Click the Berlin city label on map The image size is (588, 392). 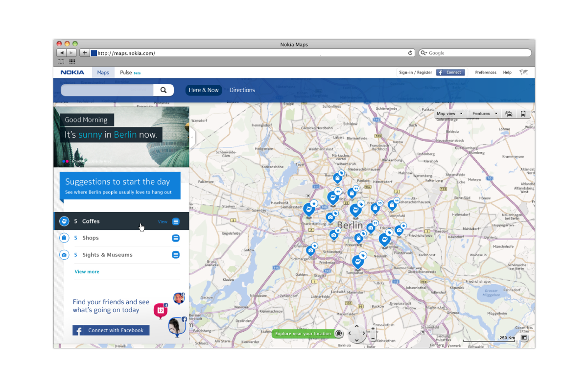pos(350,226)
